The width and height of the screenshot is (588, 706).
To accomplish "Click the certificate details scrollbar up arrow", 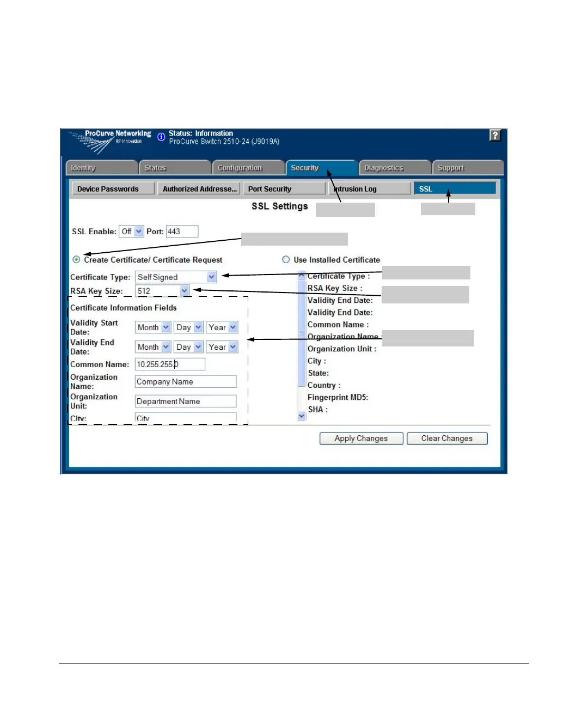I will click(302, 275).
